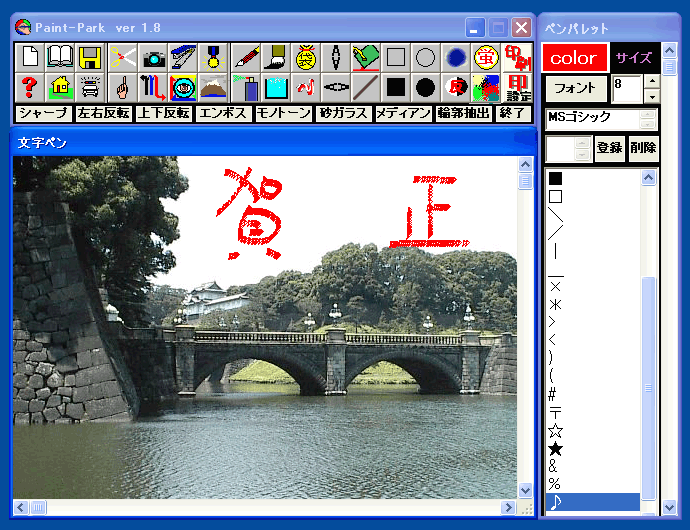The height and width of the screenshot is (530, 690).
Task: Click the 反 invert icon
Action: pos(455,87)
